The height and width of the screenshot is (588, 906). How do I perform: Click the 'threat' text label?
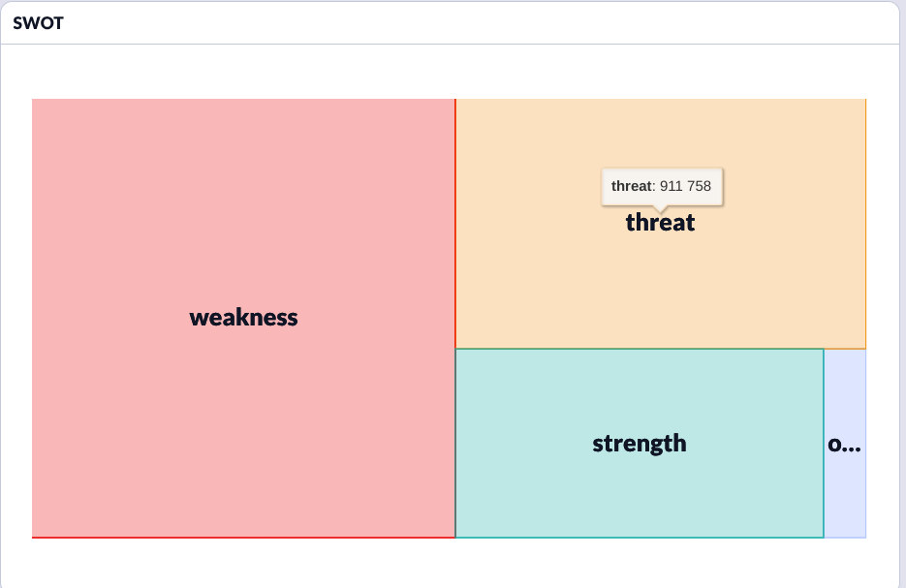[x=660, y=223]
